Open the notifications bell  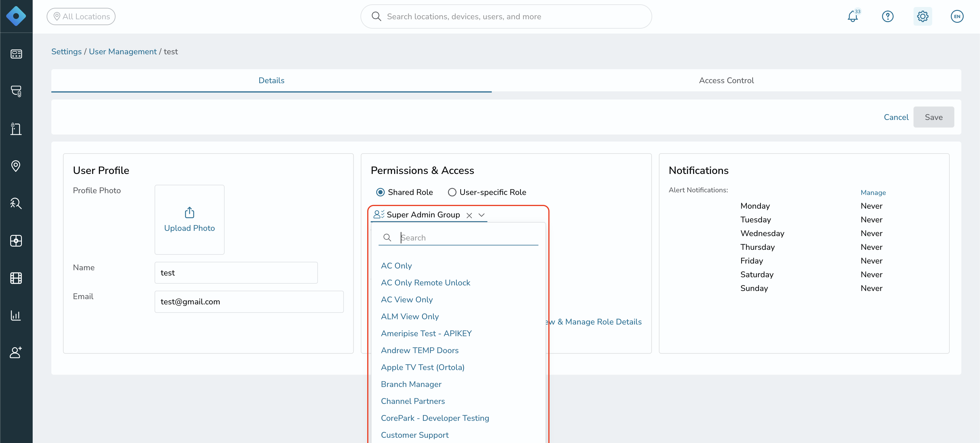853,16
